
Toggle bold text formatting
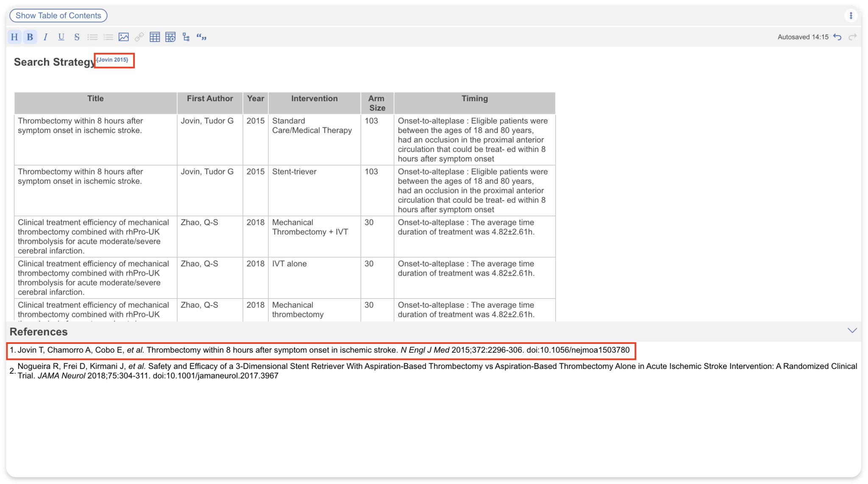coord(30,37)
